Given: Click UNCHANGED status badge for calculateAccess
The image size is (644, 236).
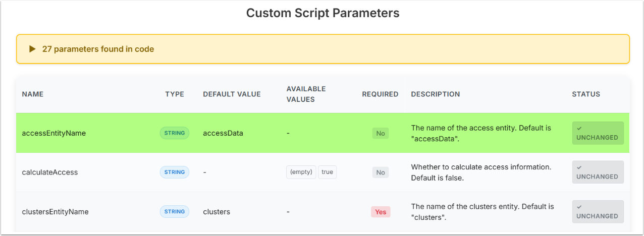Looking at the screenshot, I should tap(598, 172).
